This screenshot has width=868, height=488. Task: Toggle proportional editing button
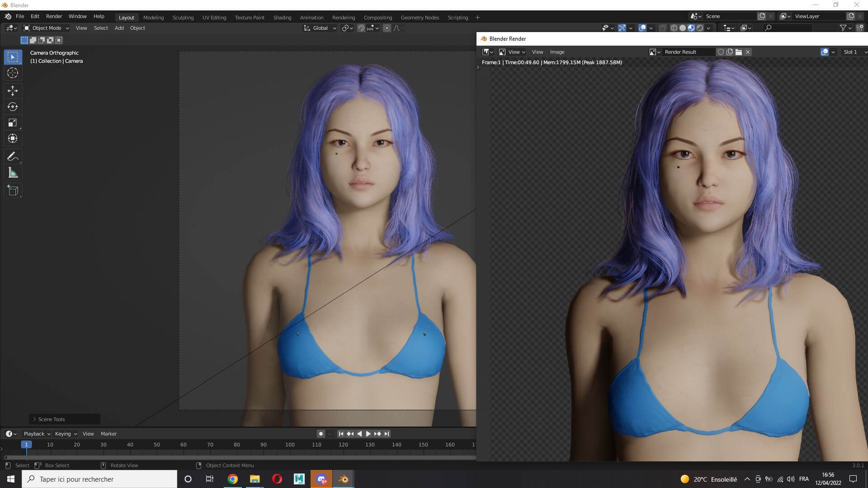coord(387,28)
